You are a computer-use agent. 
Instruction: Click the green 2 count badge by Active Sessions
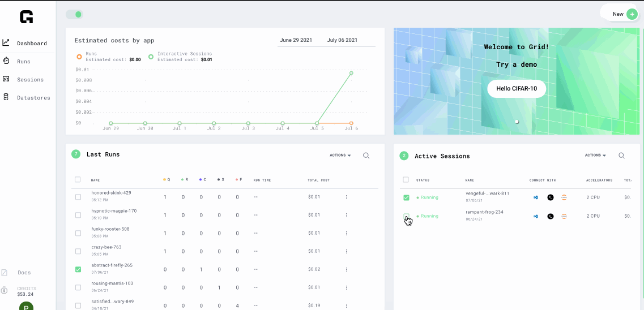click(404, 156)
